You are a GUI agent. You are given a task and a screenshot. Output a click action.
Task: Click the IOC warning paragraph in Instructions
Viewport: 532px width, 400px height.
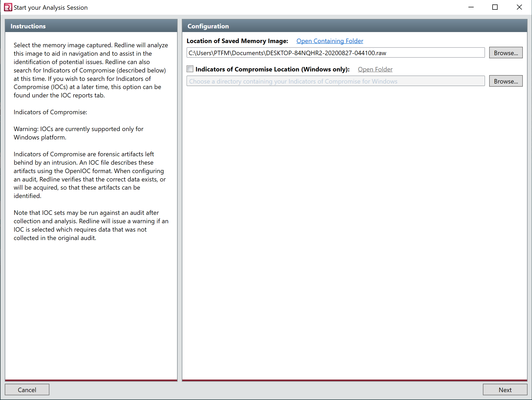point(78,133)
